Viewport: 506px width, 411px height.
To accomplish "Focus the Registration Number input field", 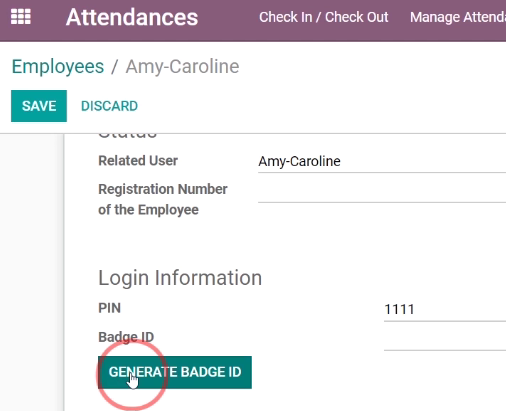I will [x=382, y=192].
